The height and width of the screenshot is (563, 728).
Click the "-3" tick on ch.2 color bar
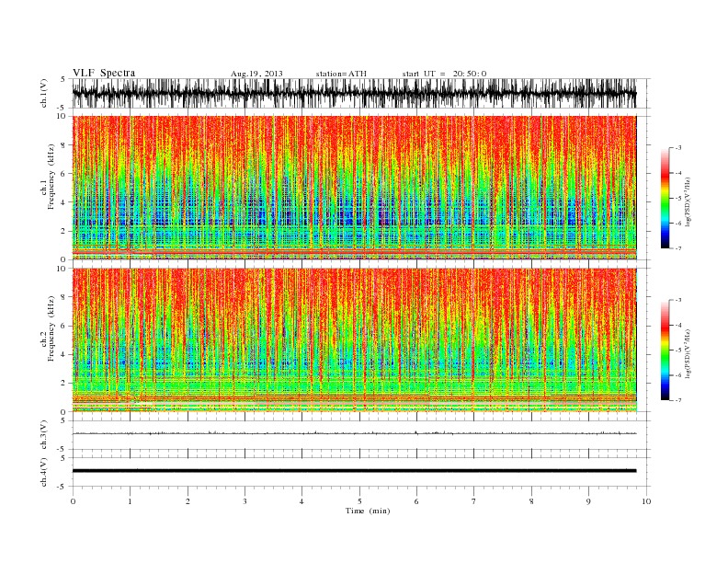point(678,300)
